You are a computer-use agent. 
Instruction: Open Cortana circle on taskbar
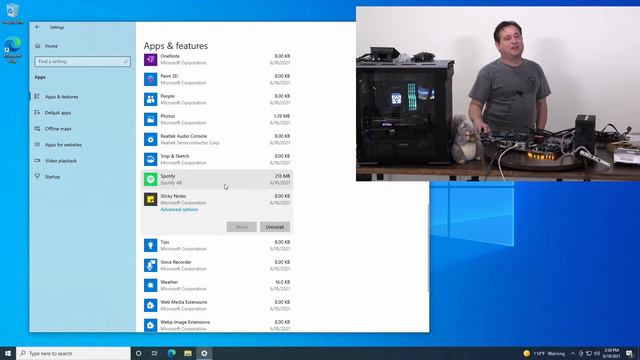click(x=138, y=353)
